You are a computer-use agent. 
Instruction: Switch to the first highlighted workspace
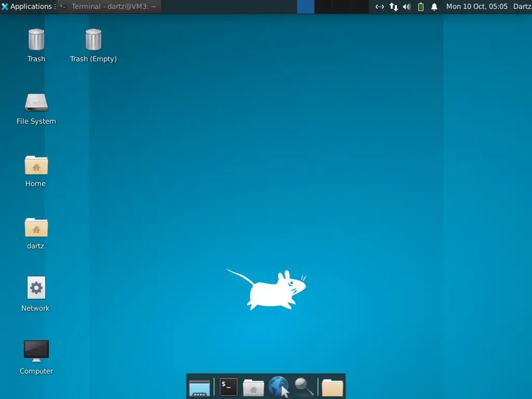coord(305,6)
